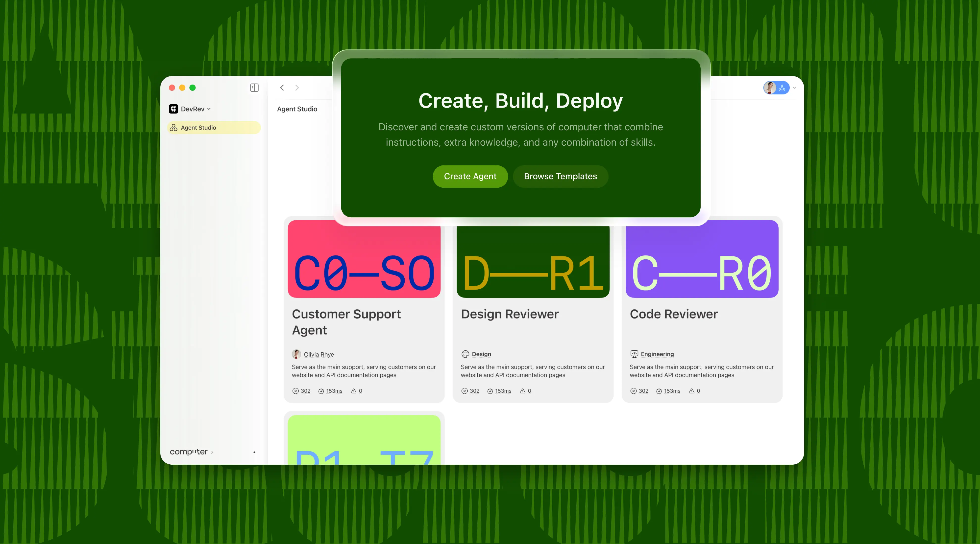The image size is (980, 544).
Task: Go forward with right chevron arrow
Action: [297, 88]
